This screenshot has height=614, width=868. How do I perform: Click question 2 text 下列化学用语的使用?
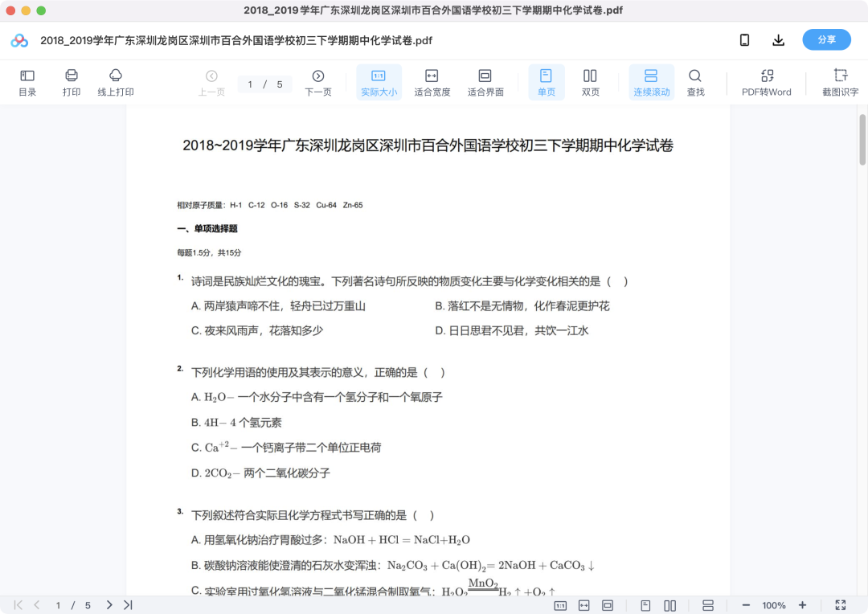(x=317, y=373)
